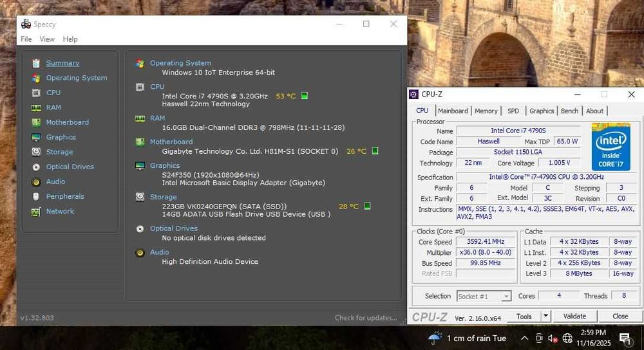Click the Speccy version v1.32.803 text

(37, 318)
